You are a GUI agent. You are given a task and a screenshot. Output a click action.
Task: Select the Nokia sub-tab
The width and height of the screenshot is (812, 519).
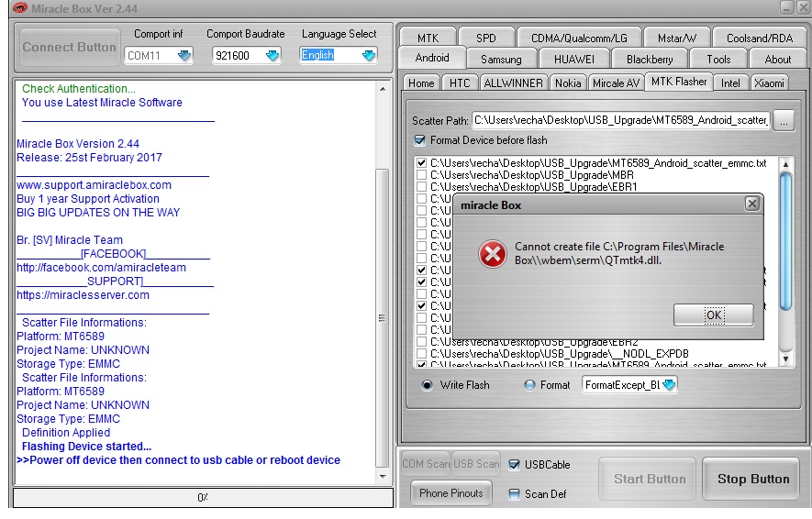point(568,83)
